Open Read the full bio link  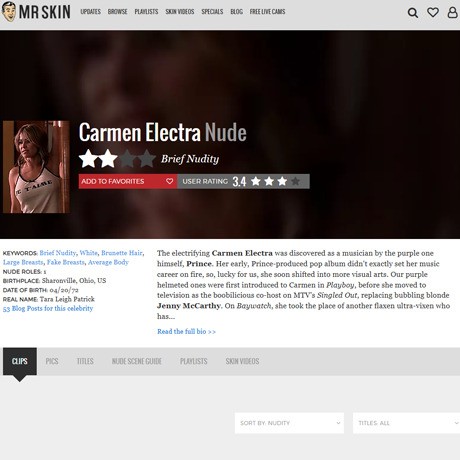186,331
